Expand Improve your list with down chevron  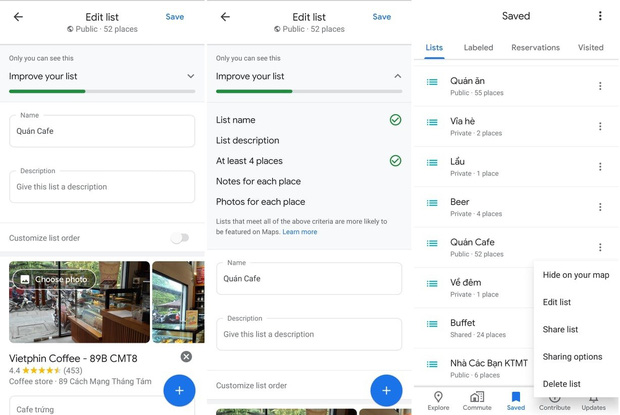coord(191,76)
